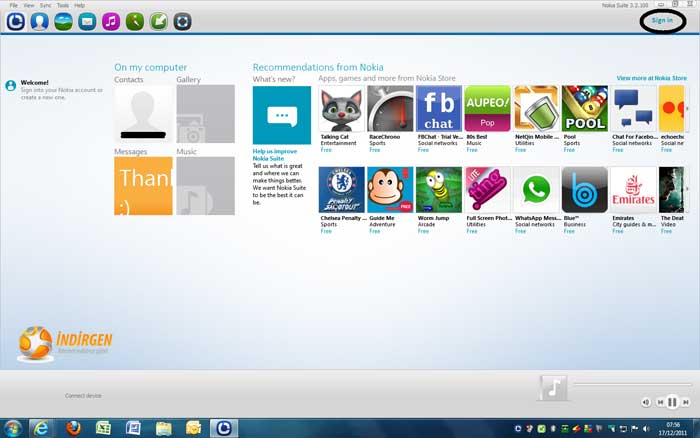Open the Maps toolbar icon
This screenshot has height=438, width=700.
135,21
